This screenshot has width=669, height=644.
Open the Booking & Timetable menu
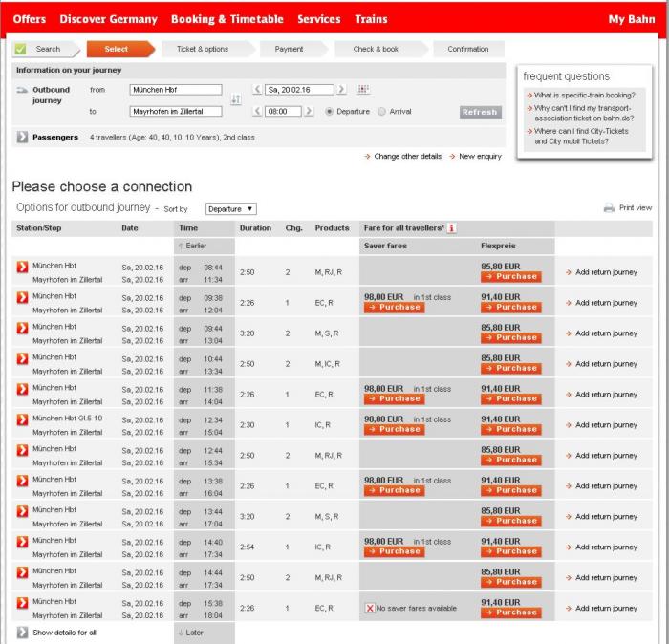pyautogui.click(x=227, y=19)
